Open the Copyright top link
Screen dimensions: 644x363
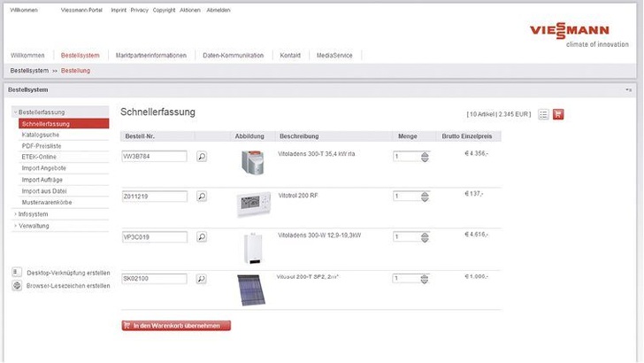pyautogui.click(x=164, y=10)
